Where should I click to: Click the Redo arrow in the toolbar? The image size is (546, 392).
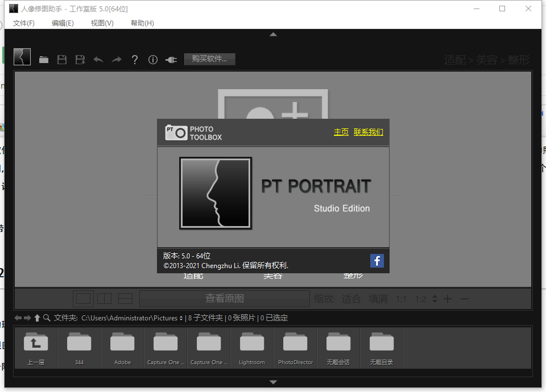[116, 59]
